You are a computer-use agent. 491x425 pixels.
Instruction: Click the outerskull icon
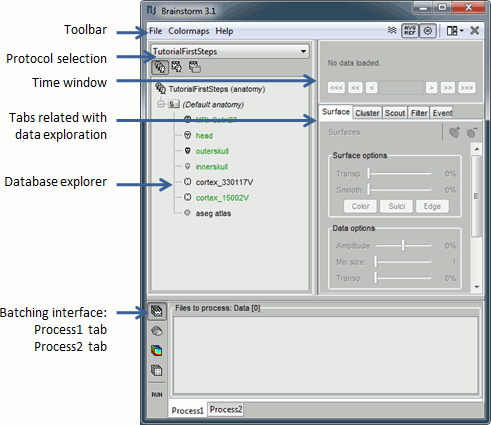click(188, 151)
